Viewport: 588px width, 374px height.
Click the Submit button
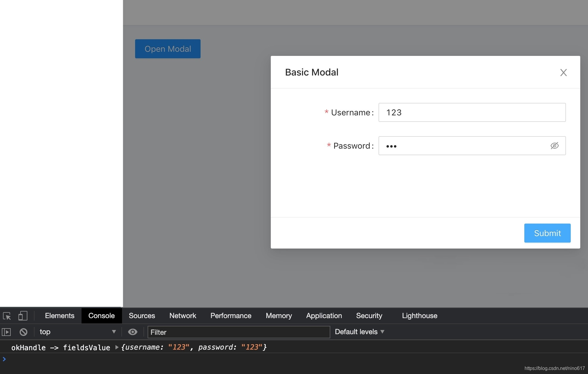[x=547, y=233]
